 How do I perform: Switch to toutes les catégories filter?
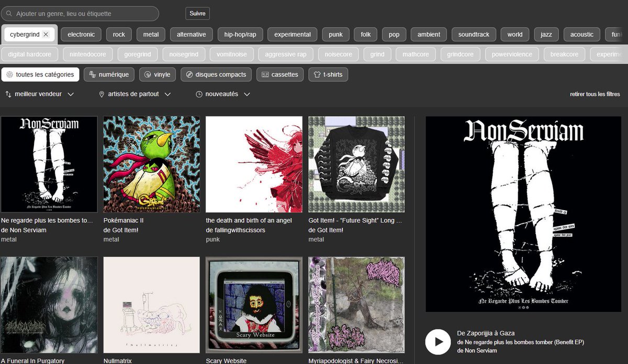pos(40,75)
